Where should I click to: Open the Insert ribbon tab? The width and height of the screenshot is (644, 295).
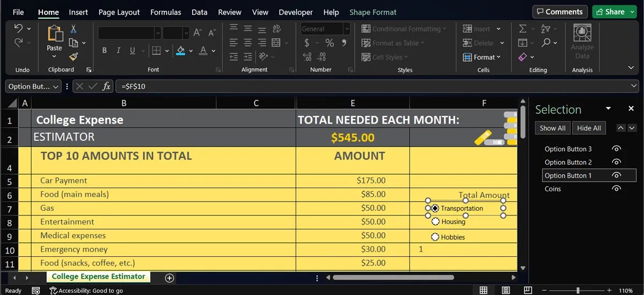79,12
